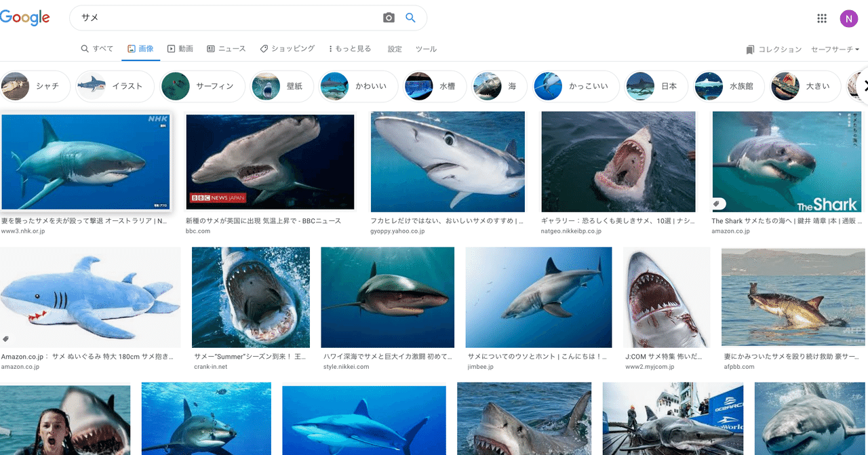The image size is (868, 455).
Task: Click the もっと見る icon
Action: [x=332, y=48]
